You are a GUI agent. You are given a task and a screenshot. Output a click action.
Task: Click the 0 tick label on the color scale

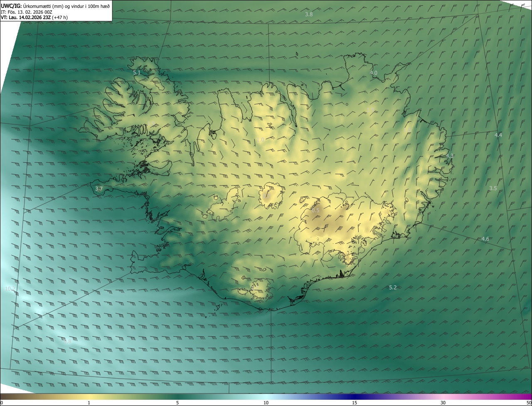pos(2,403)
